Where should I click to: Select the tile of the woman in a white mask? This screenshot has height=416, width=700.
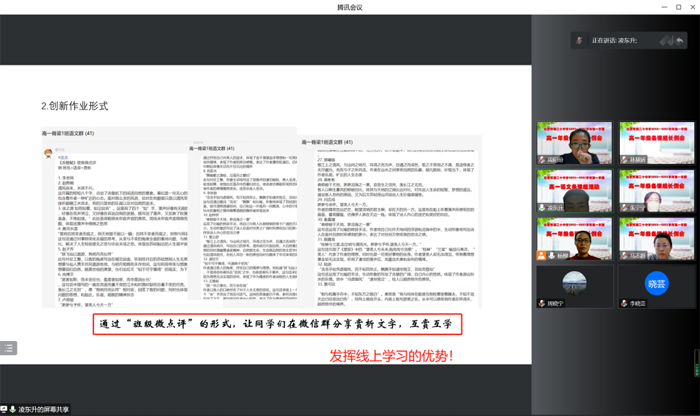click(657, 191)
